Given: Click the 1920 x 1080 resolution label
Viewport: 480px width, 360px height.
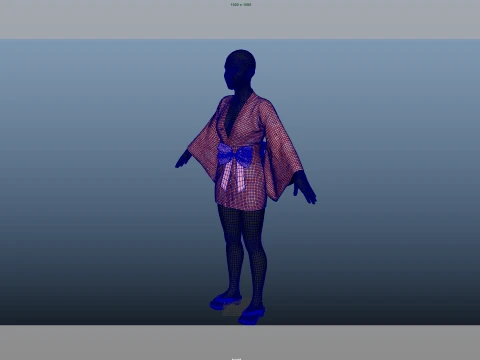Looking at the screenshot, I should (241, 5).
